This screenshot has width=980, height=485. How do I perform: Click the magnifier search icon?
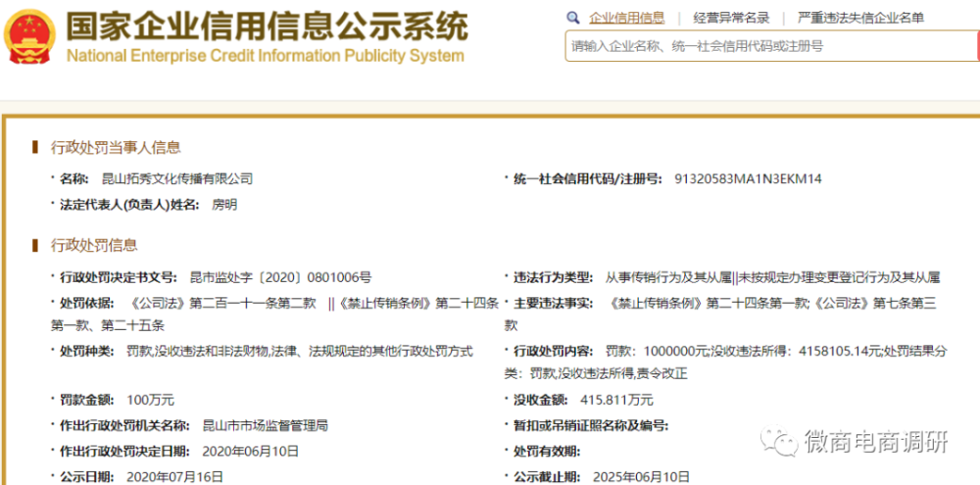coord(572,18)
